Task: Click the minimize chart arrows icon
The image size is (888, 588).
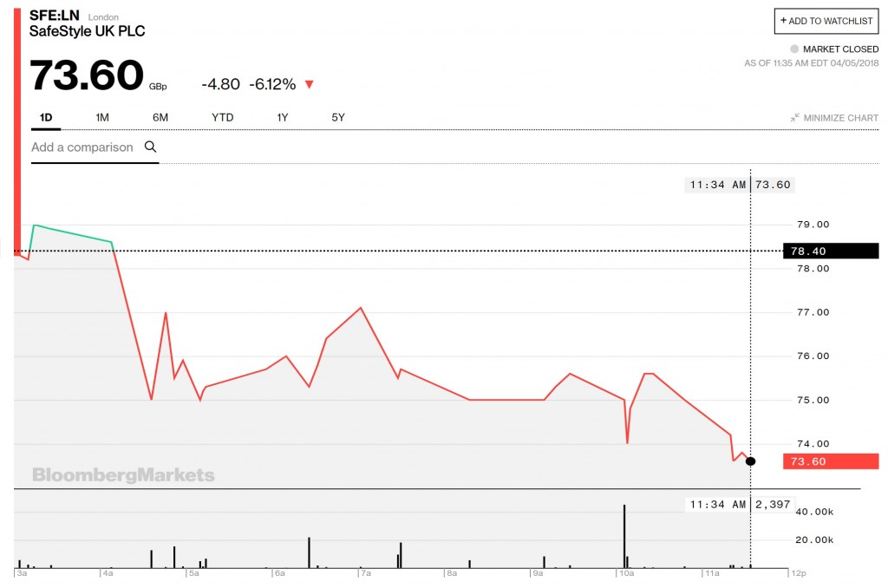Action: [795, 117]
